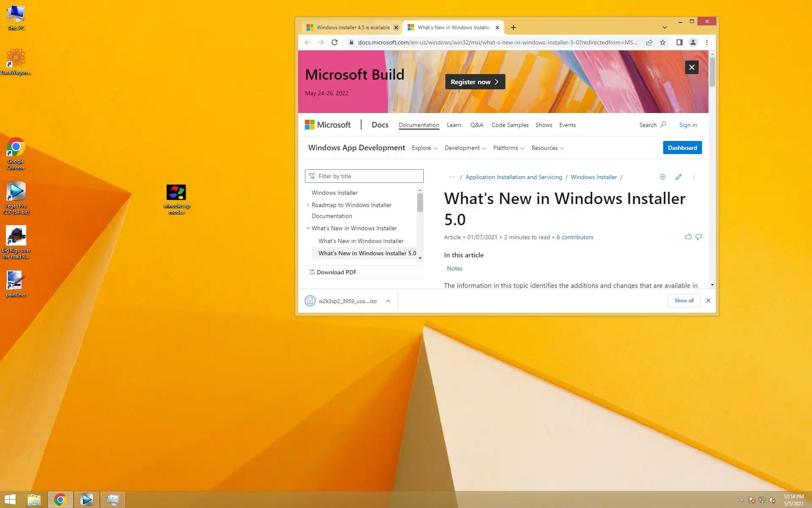Add article to collection with plus icon
This screenshot has width=812, height=508.
point(663,177)
